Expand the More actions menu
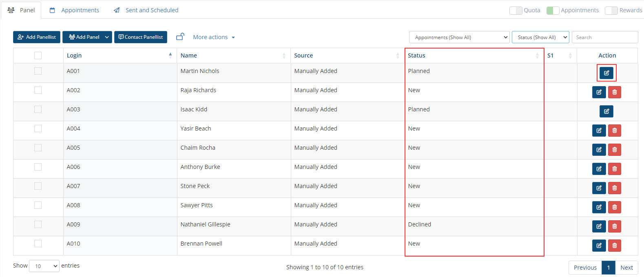Image resolution: width=644 pixels, height=277 pixels. pyautogui.click(x=214, y=37)
